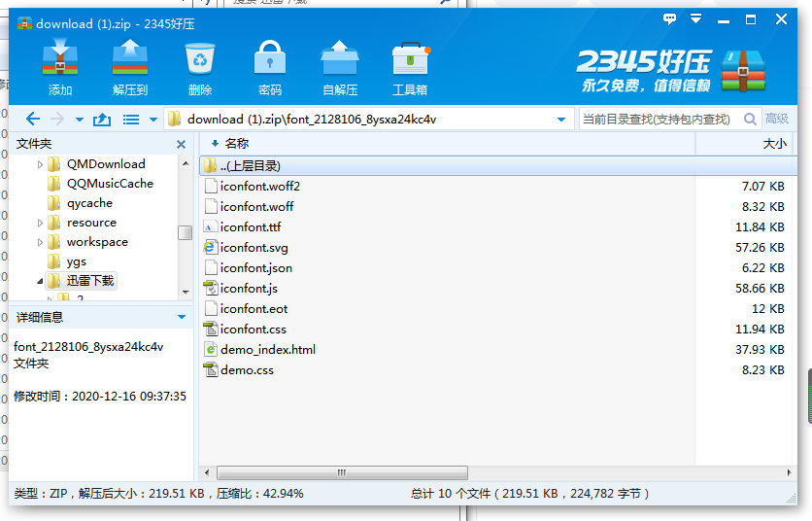This screenshot has height=521, width=812.
Task: Click the 57.26 KB size cell
Action: 760,248
